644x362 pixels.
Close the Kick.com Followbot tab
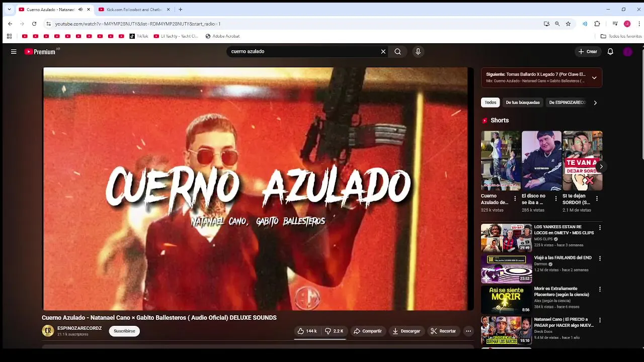click(x=168, y=10)
